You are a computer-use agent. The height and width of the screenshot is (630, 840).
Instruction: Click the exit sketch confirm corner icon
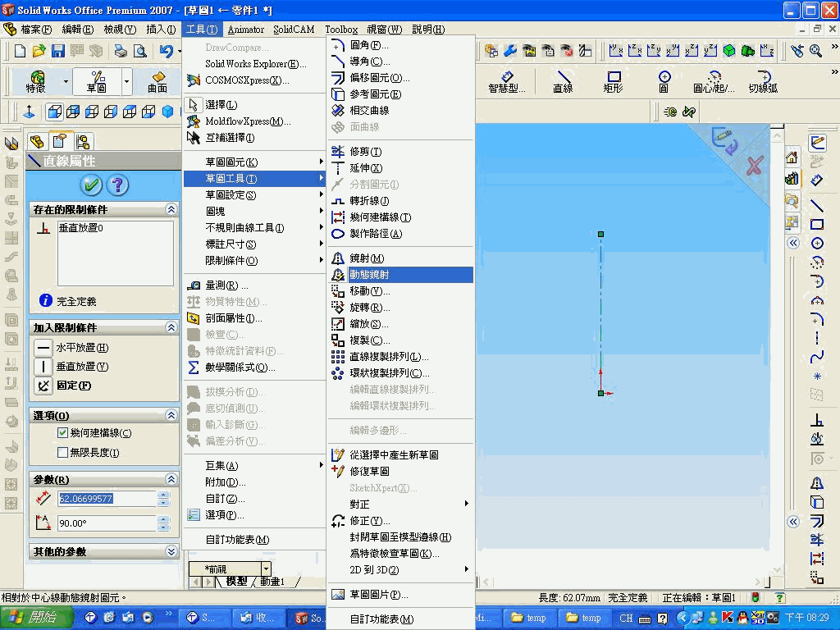click(724, 140)
